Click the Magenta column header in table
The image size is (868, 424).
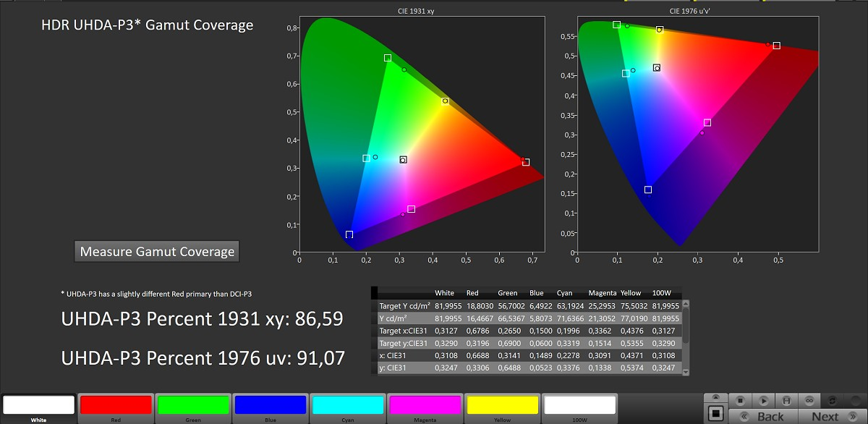pyautogui.click(x=603, y=293)
